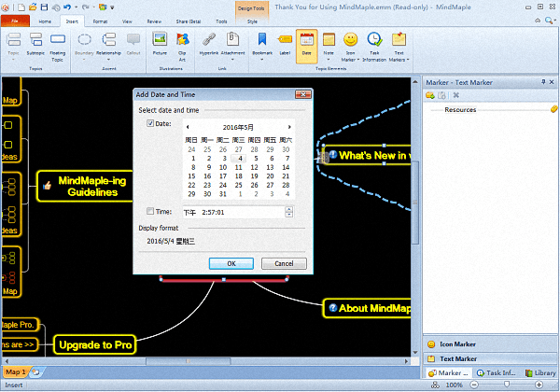Insert a Picture
Screen dimensions: 560x392
pyautogui.click(x=160, y=43)
